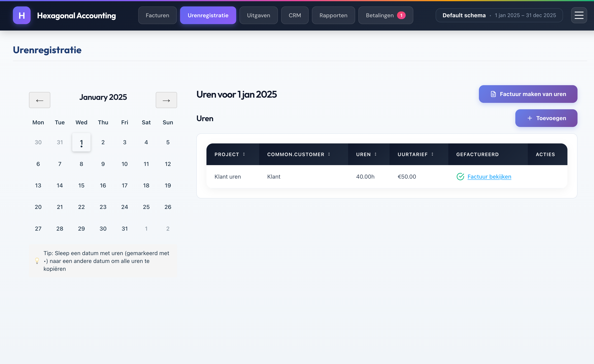
Task: Sort by Project column arrows
Action: click(244, 154)
